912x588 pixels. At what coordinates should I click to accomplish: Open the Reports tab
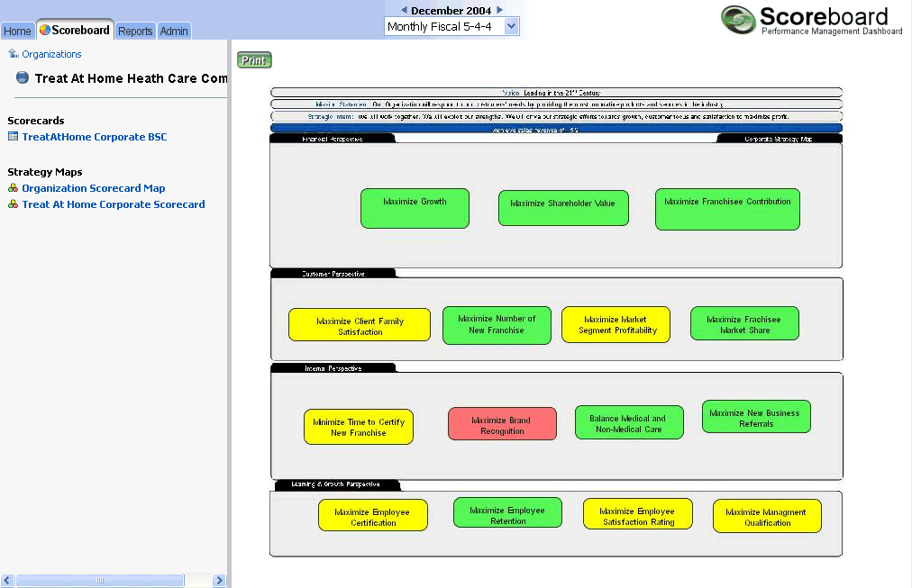click(x=135, y=31)
